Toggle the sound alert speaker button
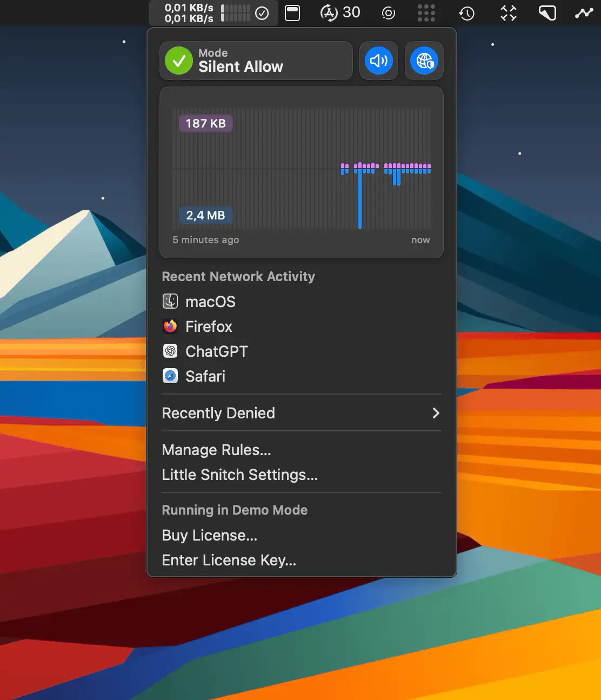Image resolution: width=601 pixels, height=700 pixels. [x=379, y=61]
